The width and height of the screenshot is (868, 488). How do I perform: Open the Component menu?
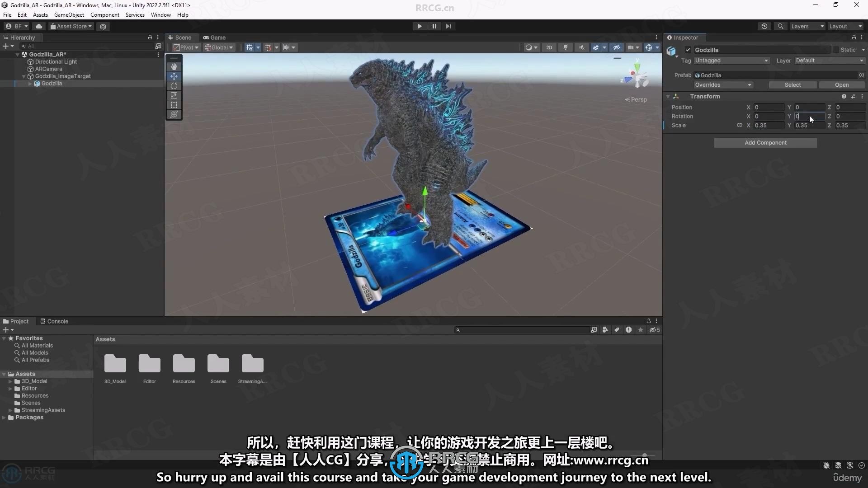tap(104, 15)
